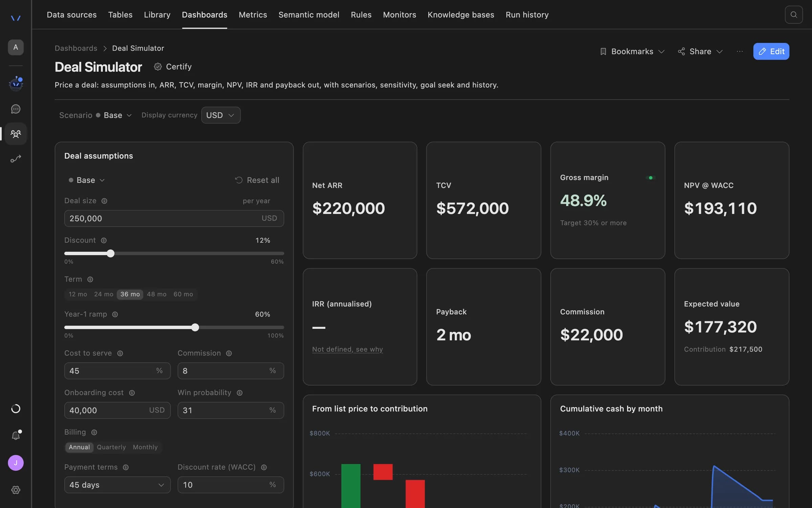
Task: Expand the Share menu
Action: [x=700, y=51]
